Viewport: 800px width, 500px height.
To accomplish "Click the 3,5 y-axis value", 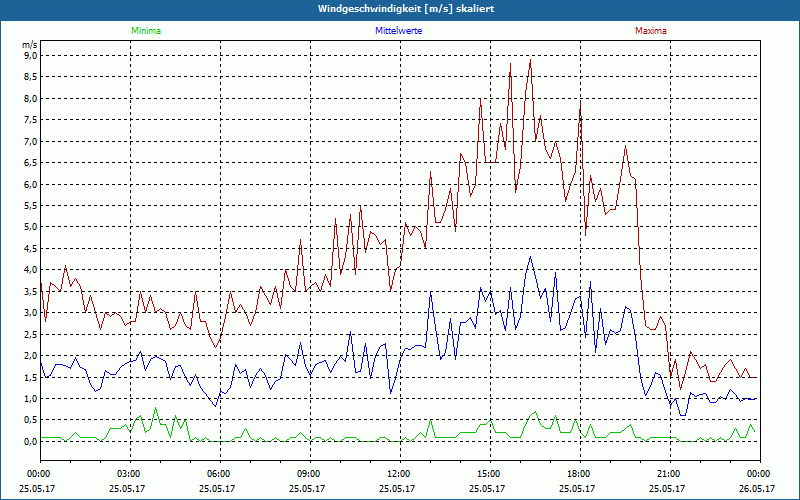I will point(31,291).
